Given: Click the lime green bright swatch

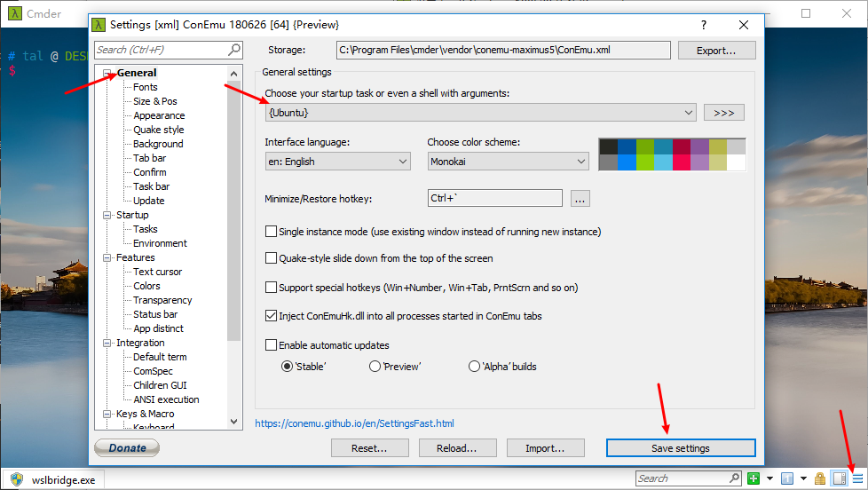Looking at the screenshot, I should pyautogui.click(x=645, y=162).
